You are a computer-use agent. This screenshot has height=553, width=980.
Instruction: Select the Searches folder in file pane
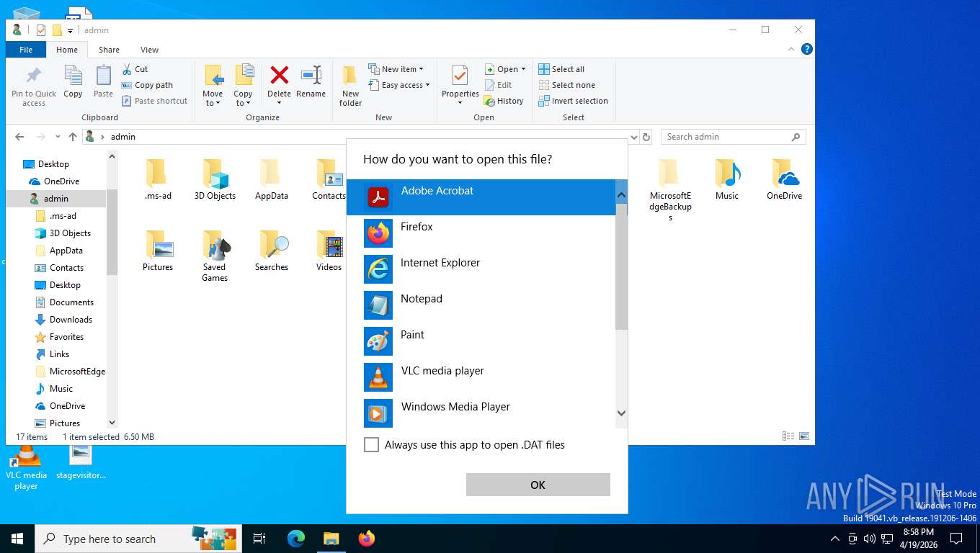click(272, 251)
